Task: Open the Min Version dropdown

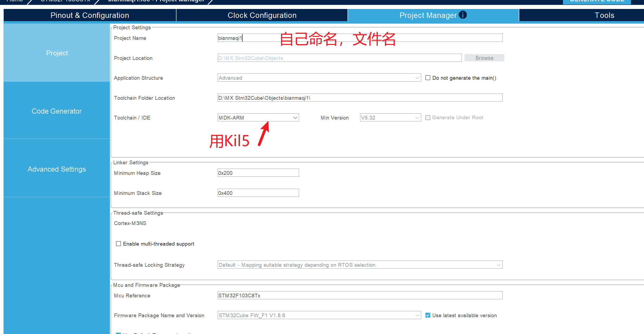Action: click(x=390, y=118)
